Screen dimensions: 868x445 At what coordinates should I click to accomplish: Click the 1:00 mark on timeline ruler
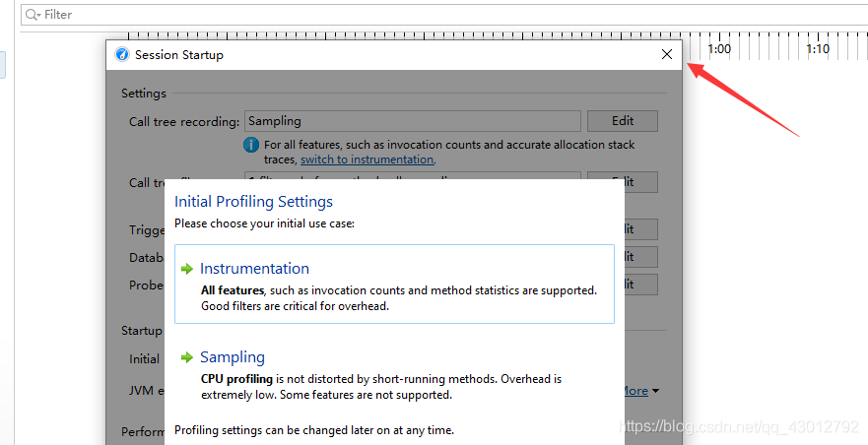[719, 48]
